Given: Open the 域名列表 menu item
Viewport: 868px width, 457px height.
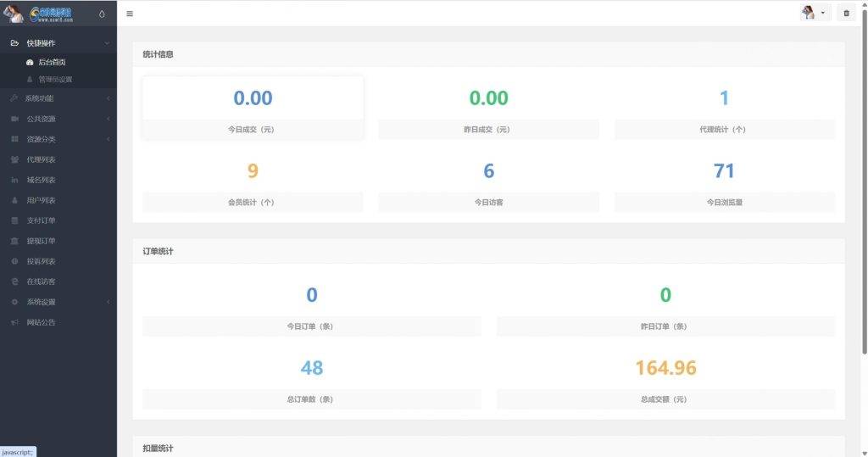Looking at the screenshot, I should (x=41, y=180).
